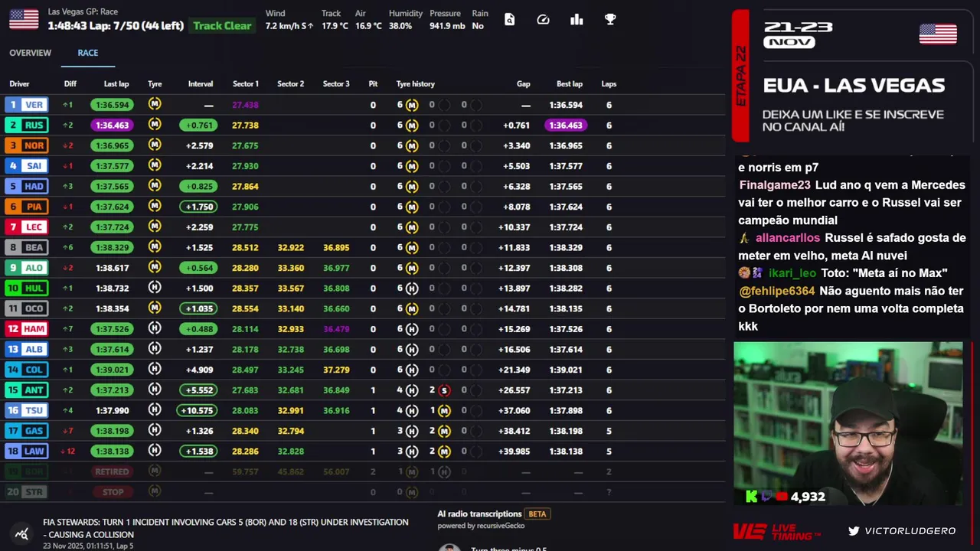The width and height of the screenshot is (980, 551).
Task: Sort by the Sector 1 column header
Action: (246, 84)
